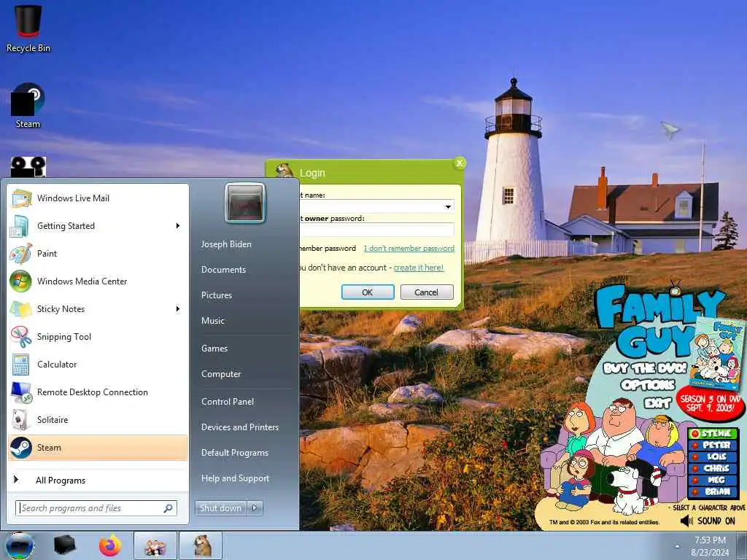
Task: Click Options in Family Guy gadget
Action: (x=648, y=384)
